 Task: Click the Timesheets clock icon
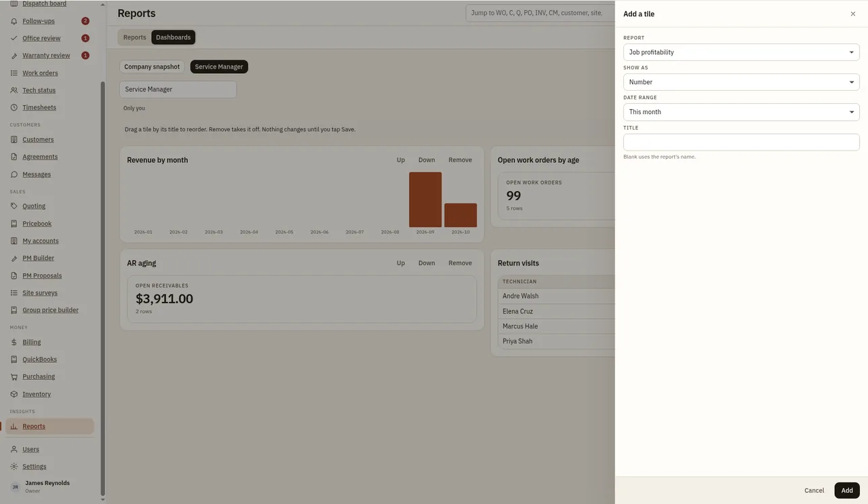[x=14, y=107]
